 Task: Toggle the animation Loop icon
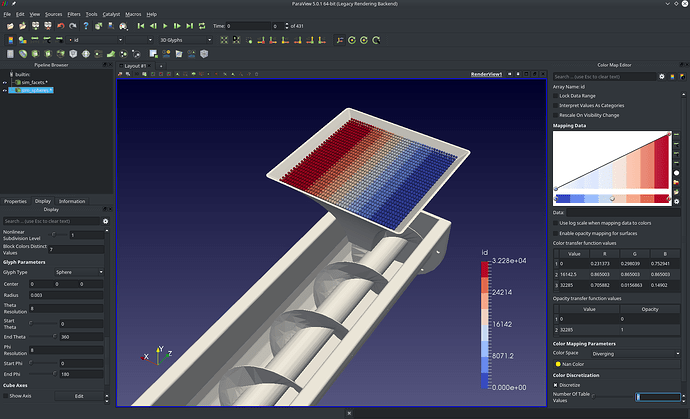pyautogui.click(x=204, y=26)
